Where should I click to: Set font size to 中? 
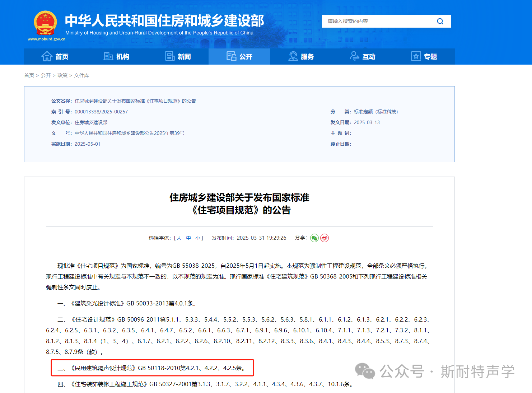coord(188,238)
